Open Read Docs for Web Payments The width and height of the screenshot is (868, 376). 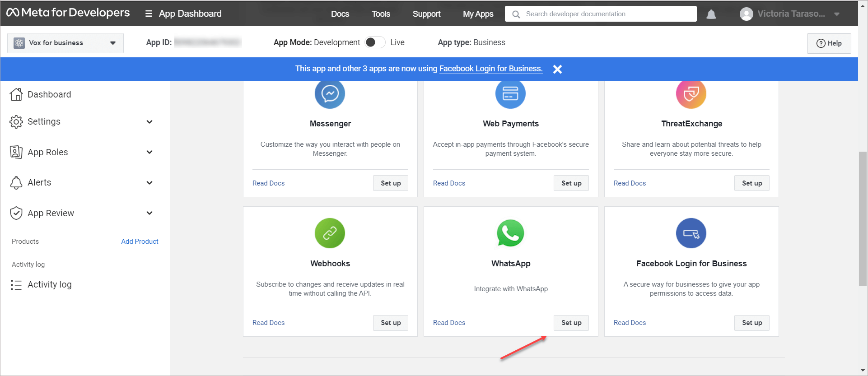pos(449,183)
